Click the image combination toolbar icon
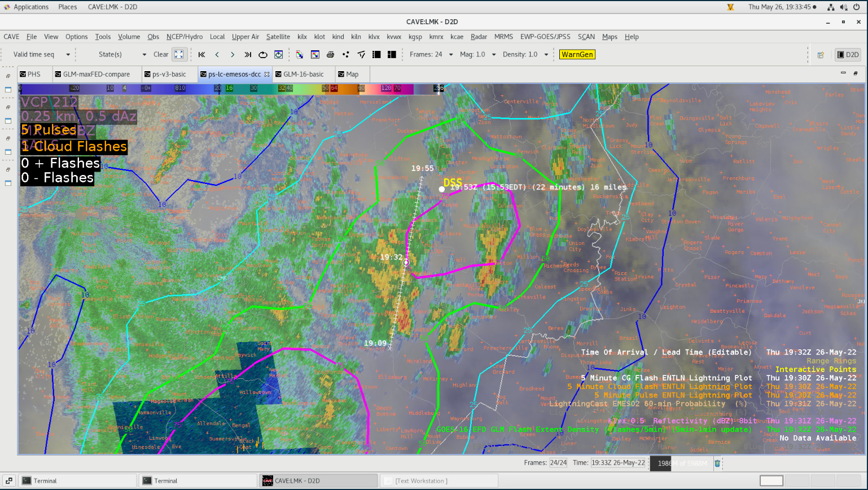This screenshot has height=490, width=868. point(300,55)
